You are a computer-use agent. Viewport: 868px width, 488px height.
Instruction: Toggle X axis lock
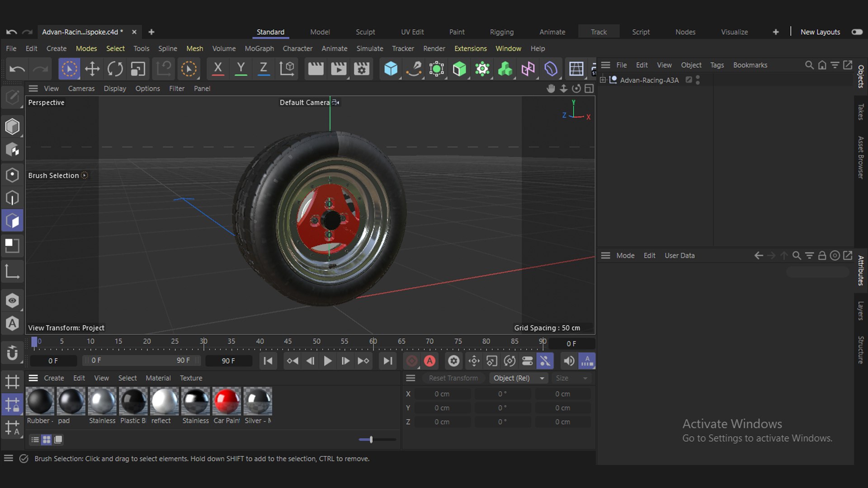click(218, 69)
